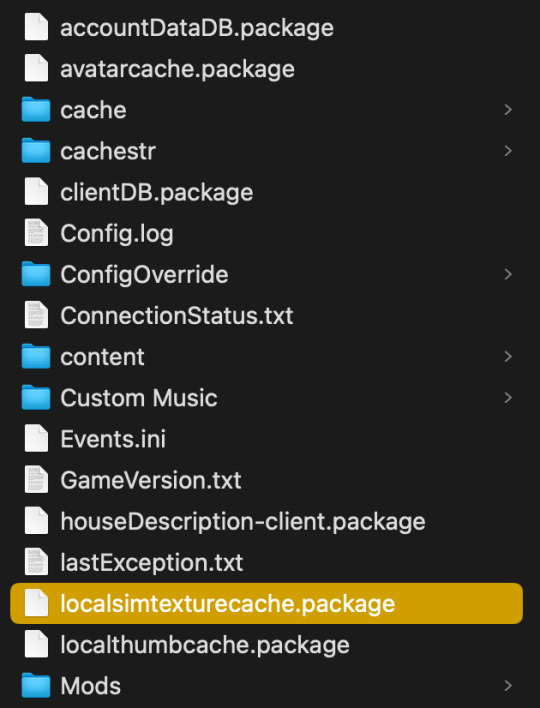Select the ConnectionStatus.txt document icon
This screenshot has height=708, width=540.
pos(36,315)
